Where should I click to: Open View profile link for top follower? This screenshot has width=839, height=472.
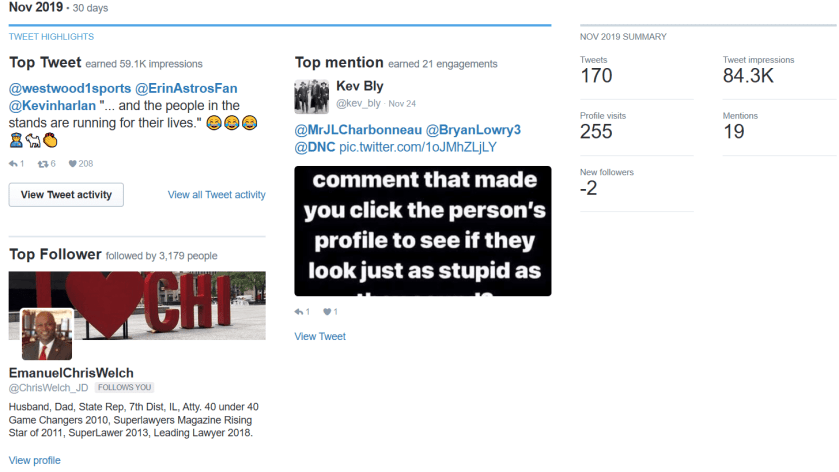coord(35,460)
